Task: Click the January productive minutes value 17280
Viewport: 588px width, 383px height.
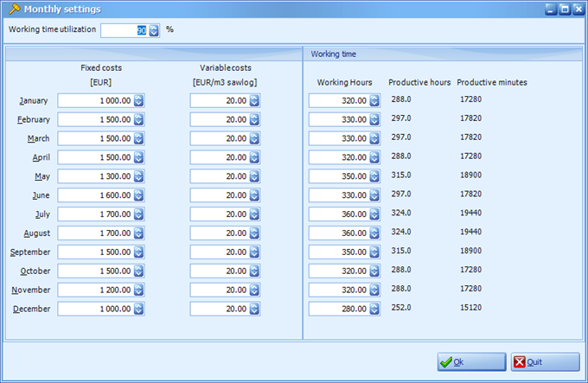Action: (x=470, y=99)
